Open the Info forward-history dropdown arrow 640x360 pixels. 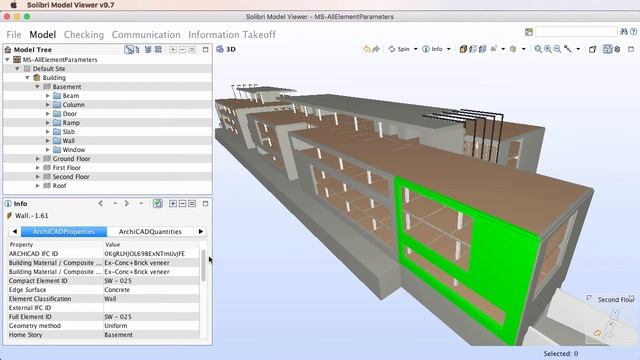click(141, 203)
